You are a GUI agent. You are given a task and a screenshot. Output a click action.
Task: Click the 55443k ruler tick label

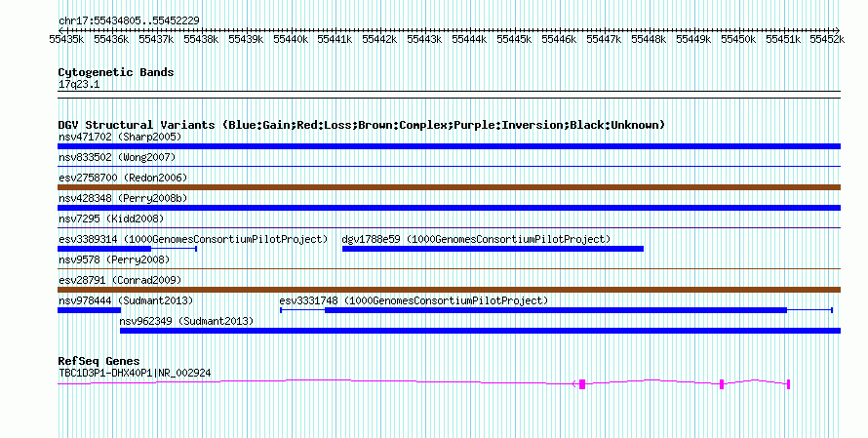[x=424, y=39]
